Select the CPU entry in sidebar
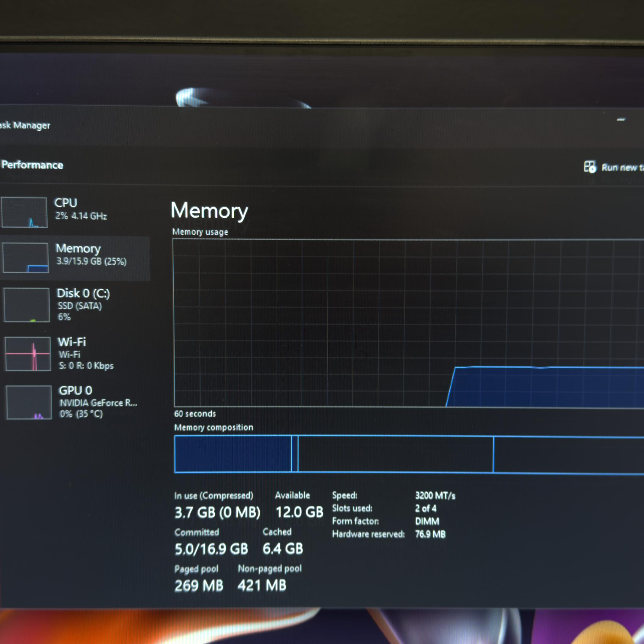The height and width of the screenshot is (644, 644). click(75, 212)
